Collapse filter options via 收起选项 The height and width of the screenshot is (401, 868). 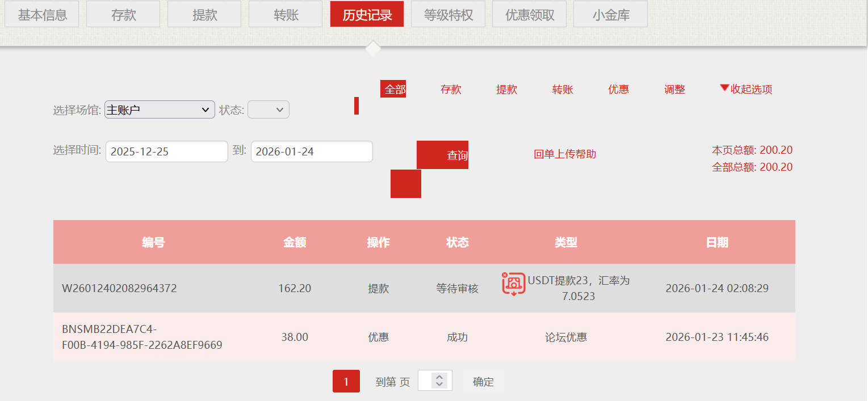tap(749, 89)
